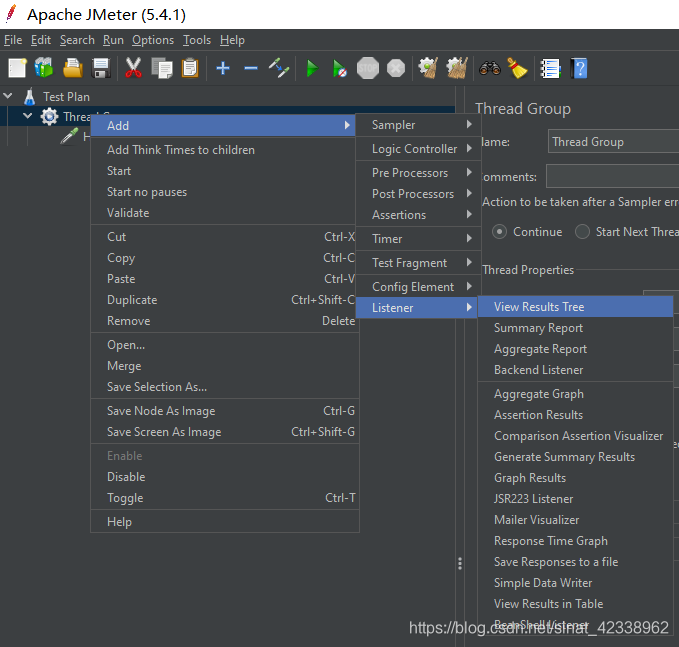Screen dimensions: 679x647
Task: Click the Open file folder icon
Action: [x=73, y=68]
